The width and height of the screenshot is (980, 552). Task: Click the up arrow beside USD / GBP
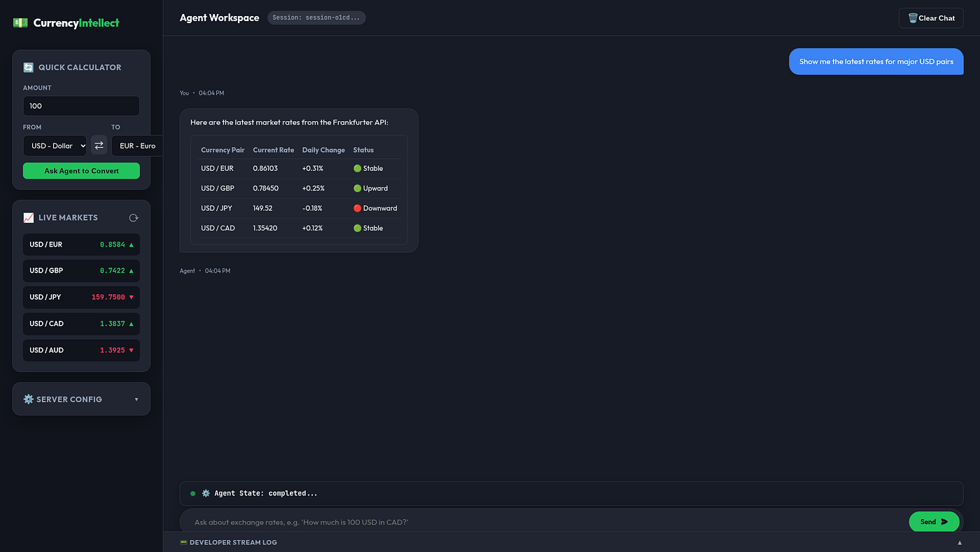click(x=131, y=271)
